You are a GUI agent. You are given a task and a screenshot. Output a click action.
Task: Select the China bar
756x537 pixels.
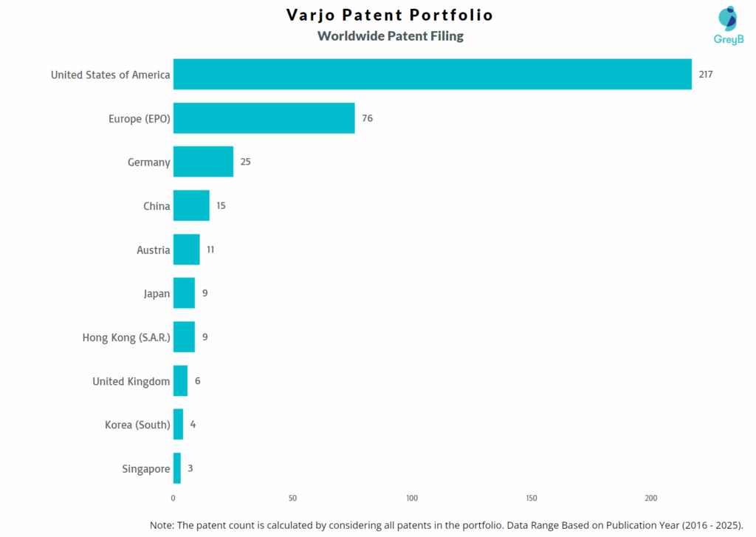[191, 206]
